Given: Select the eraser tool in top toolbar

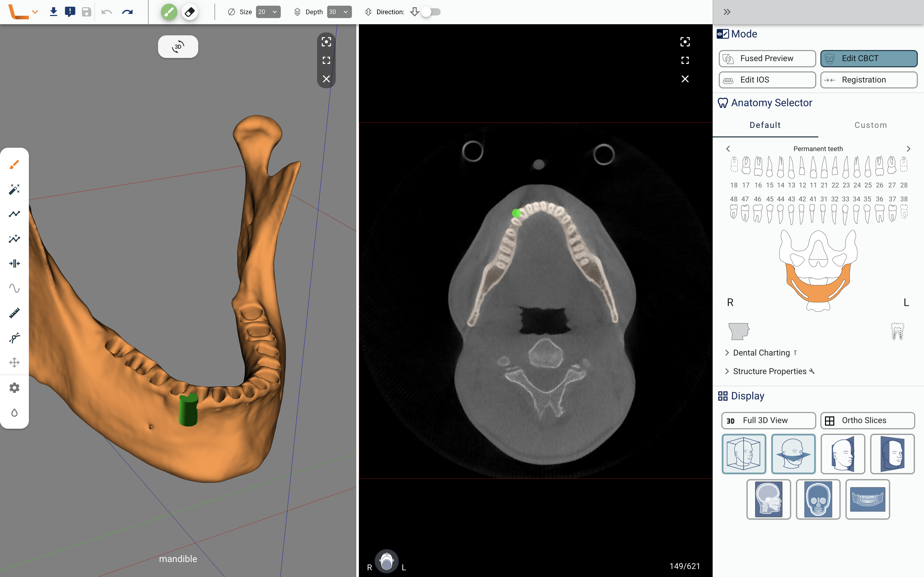Looking at the screenshot, I should [189, 12].
